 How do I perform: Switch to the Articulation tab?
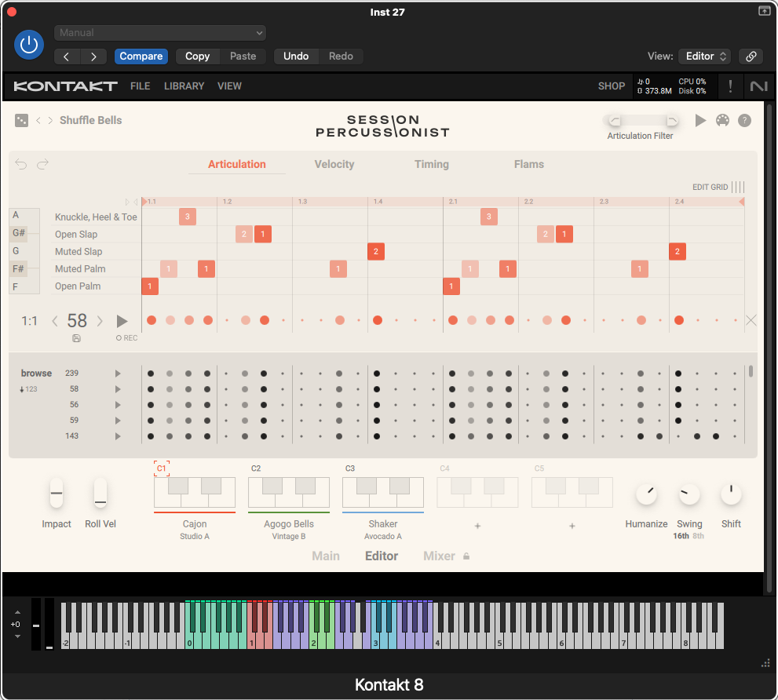point(236,164)
